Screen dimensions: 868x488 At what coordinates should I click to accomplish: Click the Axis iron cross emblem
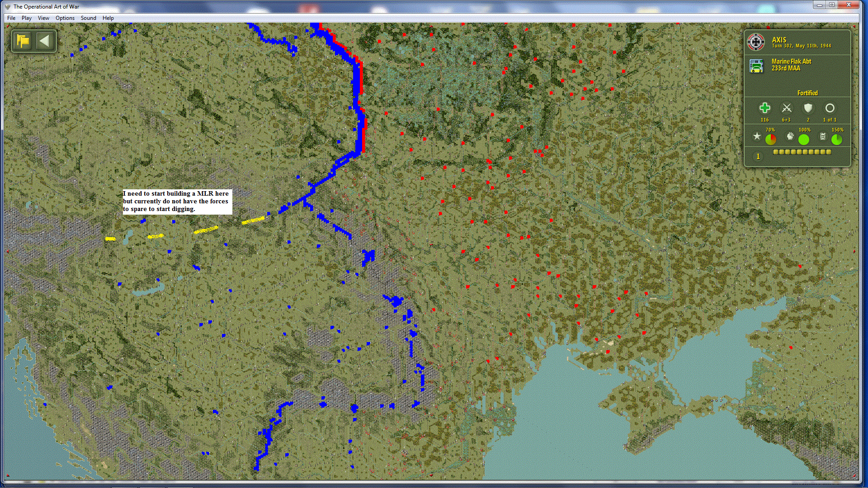756,42
